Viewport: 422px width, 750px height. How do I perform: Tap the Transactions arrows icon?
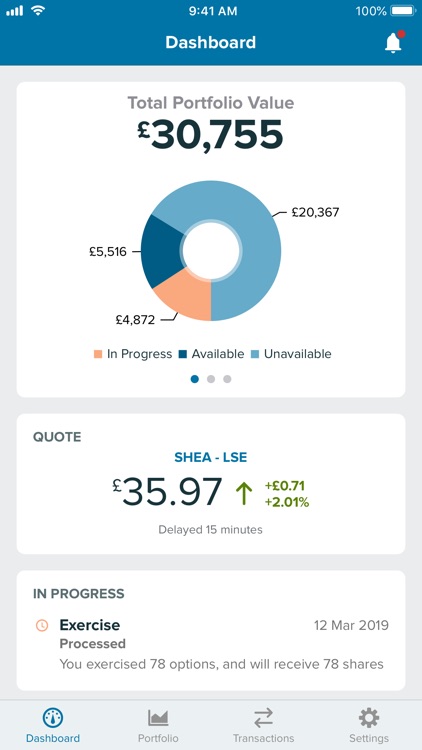click(263, 717)
